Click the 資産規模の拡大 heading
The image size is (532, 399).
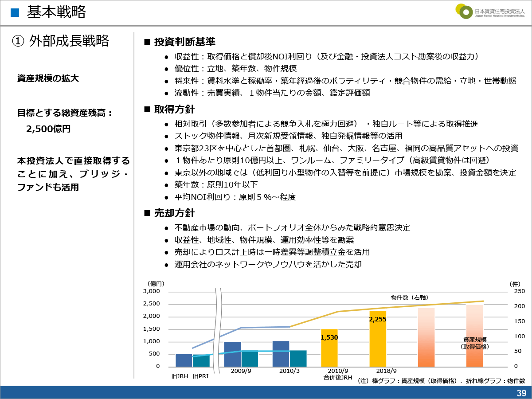48,78
